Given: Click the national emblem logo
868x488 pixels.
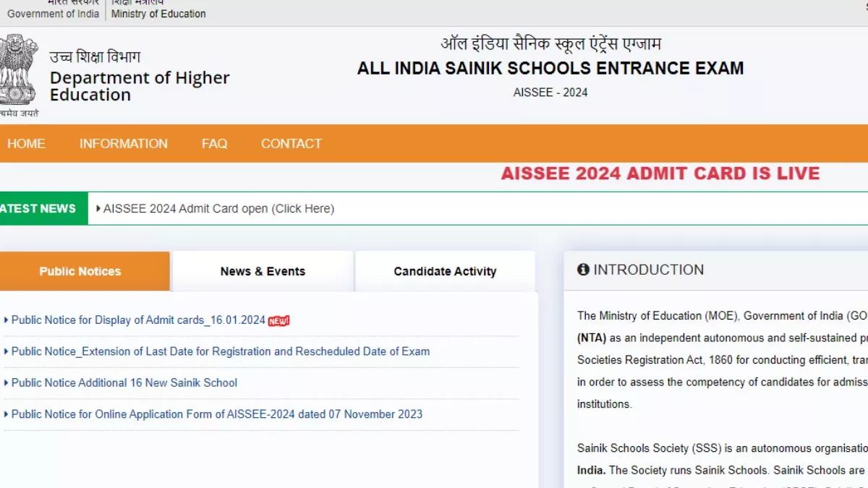Looking at the screenshot, I should (x=19, y=69).
